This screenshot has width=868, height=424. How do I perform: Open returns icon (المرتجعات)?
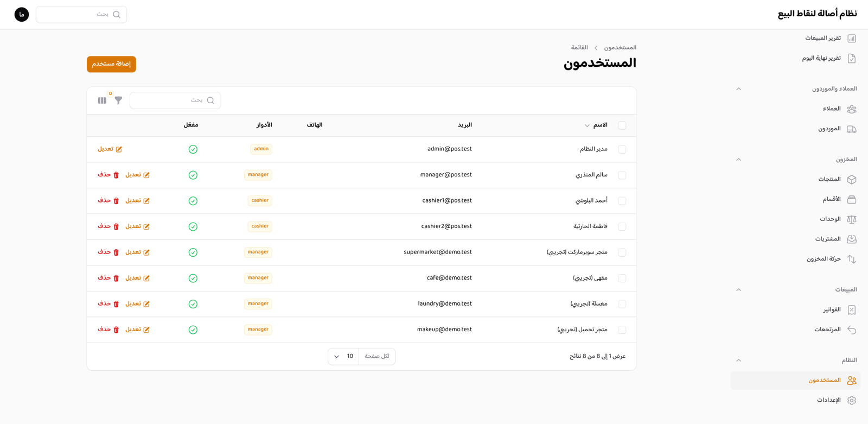[852, 330]
